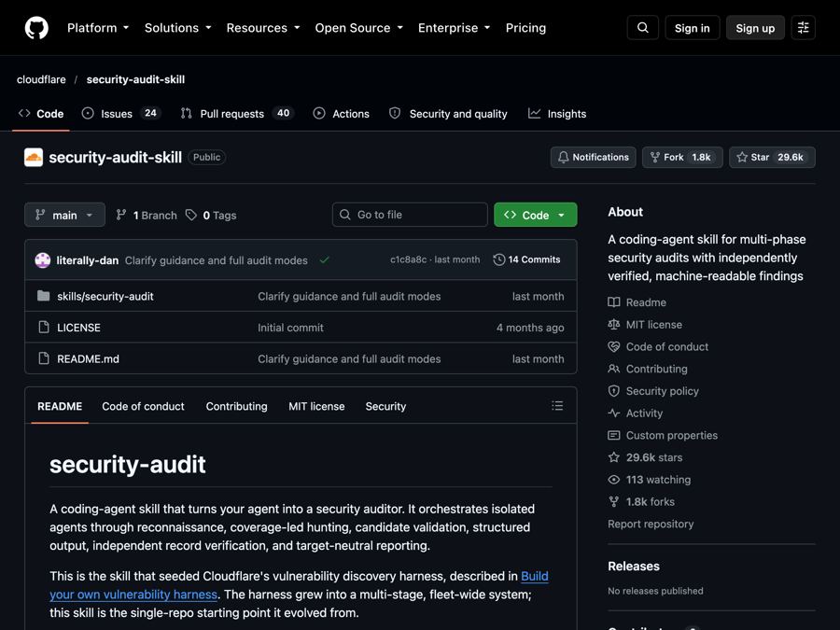This screenshot has width=840, height=630.
Task: Click the Go to file search field
Action: 410,215
